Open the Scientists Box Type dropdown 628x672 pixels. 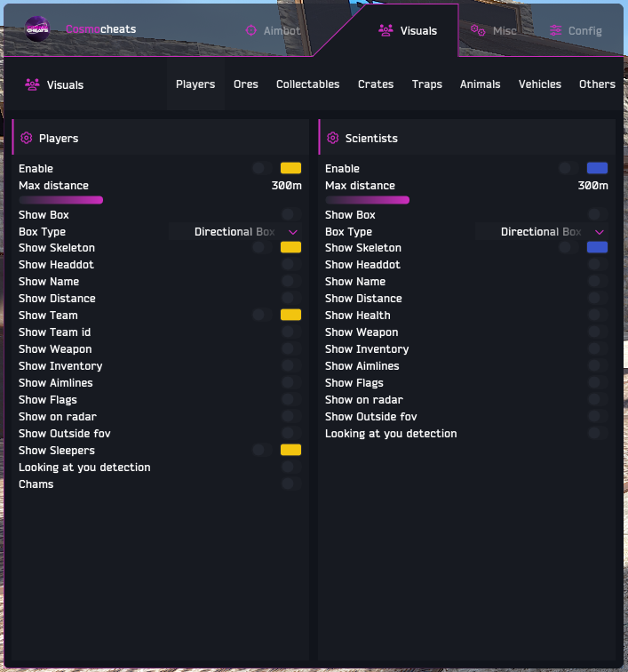pyautogui.click(x=542, y=232)
